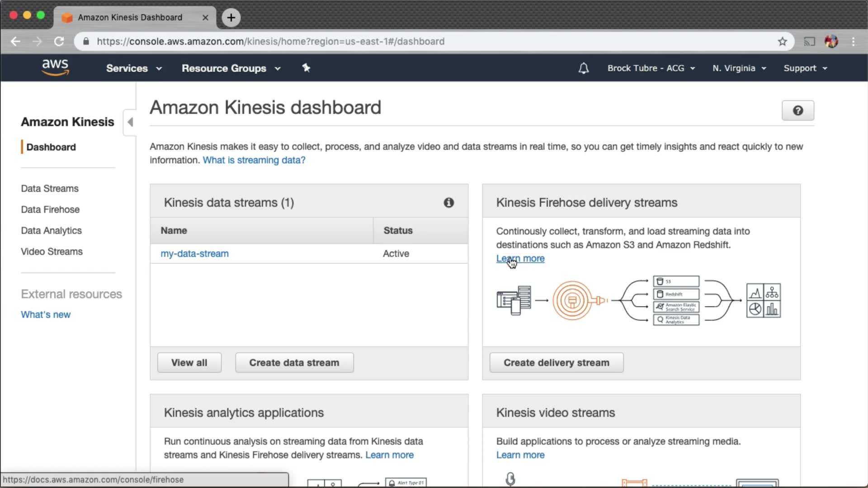Expand the Brock Tubre - ACG account menu
The image size is (868, 488).
651,68
